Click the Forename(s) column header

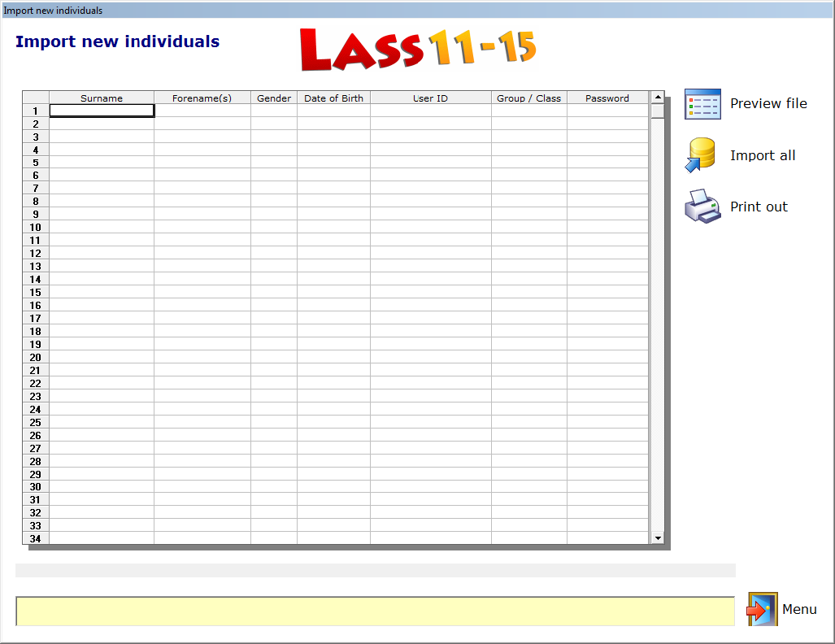tap(202, 98)
